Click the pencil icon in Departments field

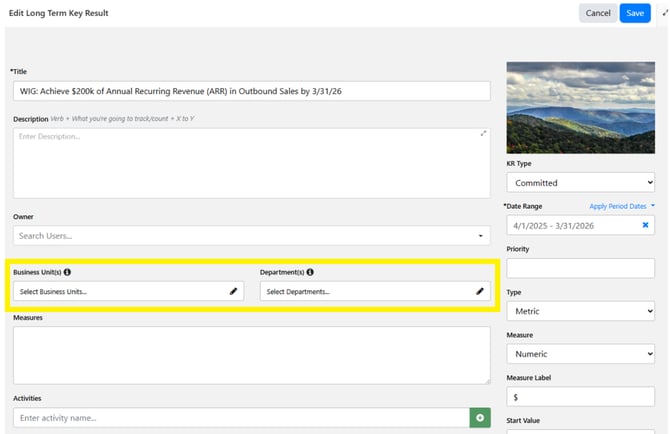tap(480, 291)
